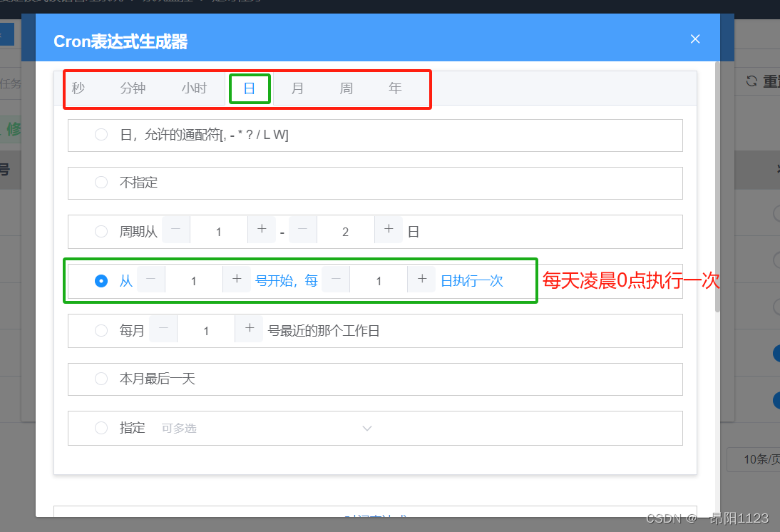Viewport: 780px width, 532px height.
Task: Open the 月 tab
Action: coord(297,88)
